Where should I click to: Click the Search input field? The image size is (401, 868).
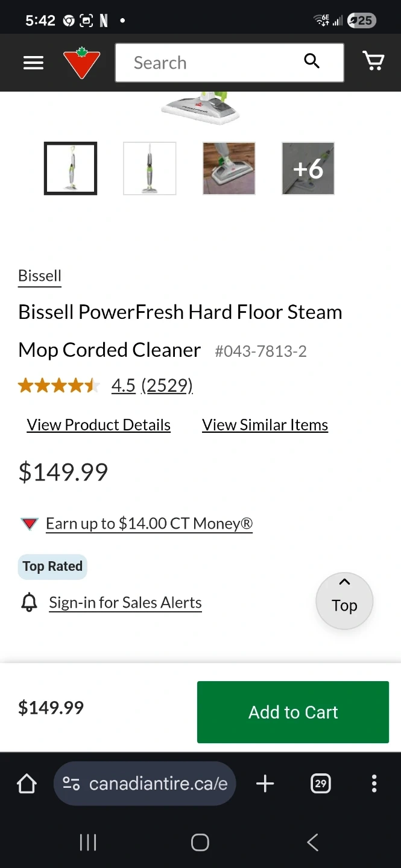pos(211,63)
